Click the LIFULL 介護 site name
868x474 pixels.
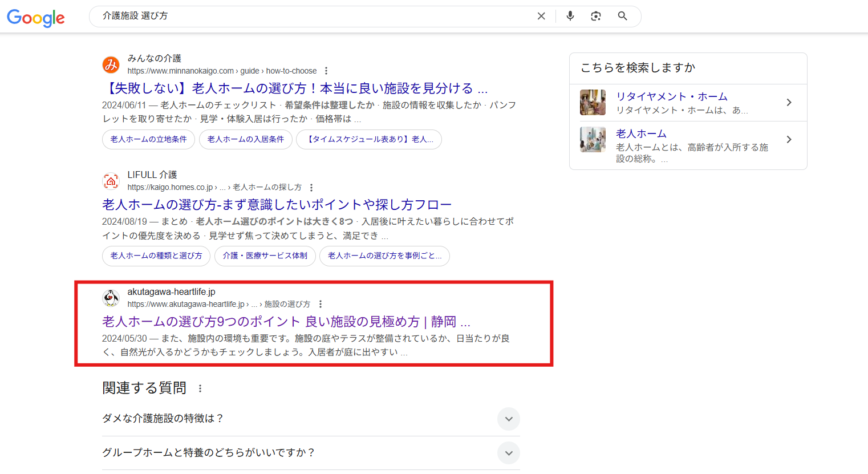[152, 175]
